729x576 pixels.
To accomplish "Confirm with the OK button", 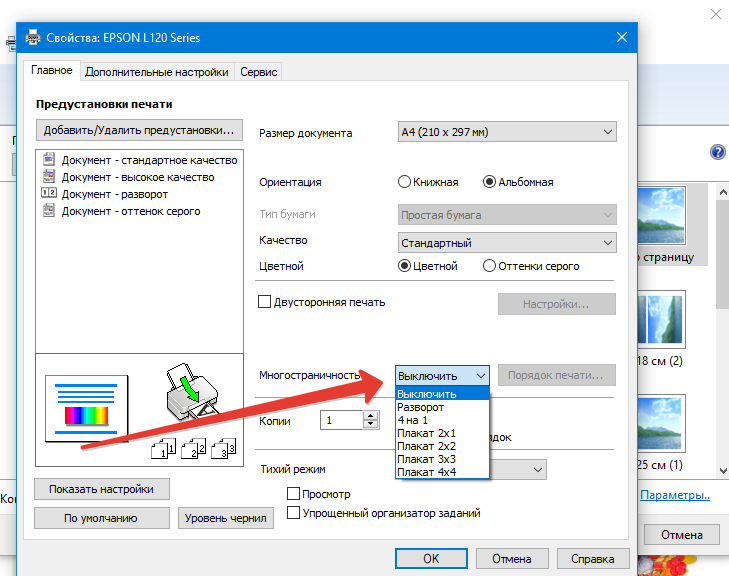I will coord(431,558).
